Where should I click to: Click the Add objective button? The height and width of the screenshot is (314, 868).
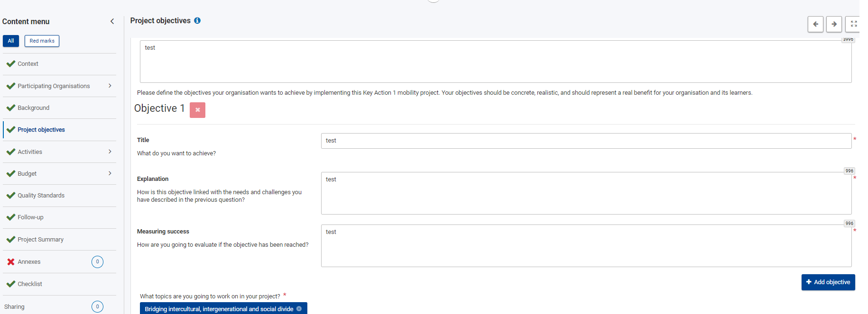coord(828,282)
